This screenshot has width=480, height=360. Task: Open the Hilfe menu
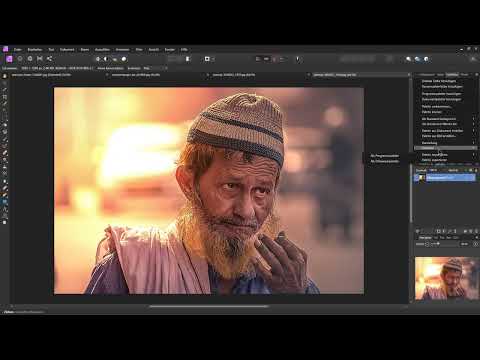point(184,49)
